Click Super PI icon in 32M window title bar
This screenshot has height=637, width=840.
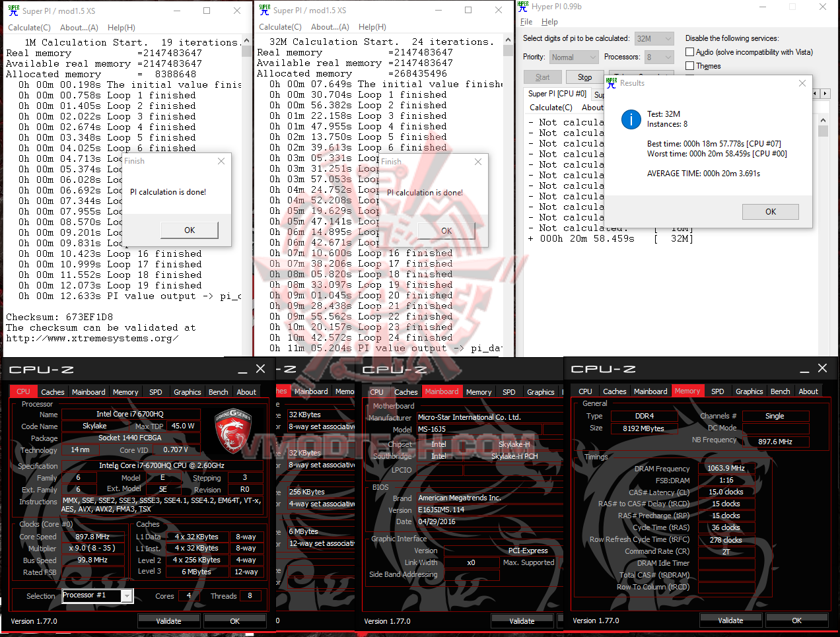(265, 10)
